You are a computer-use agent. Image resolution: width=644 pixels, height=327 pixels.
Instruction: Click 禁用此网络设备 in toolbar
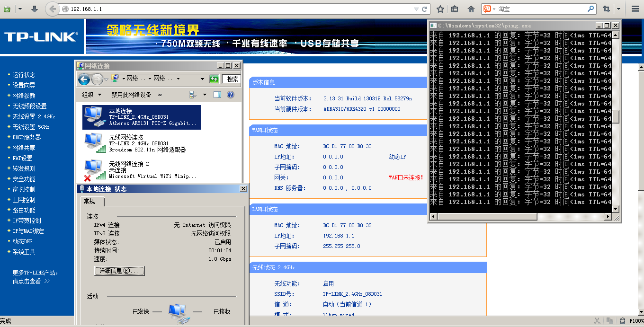[x=131, y=95]
